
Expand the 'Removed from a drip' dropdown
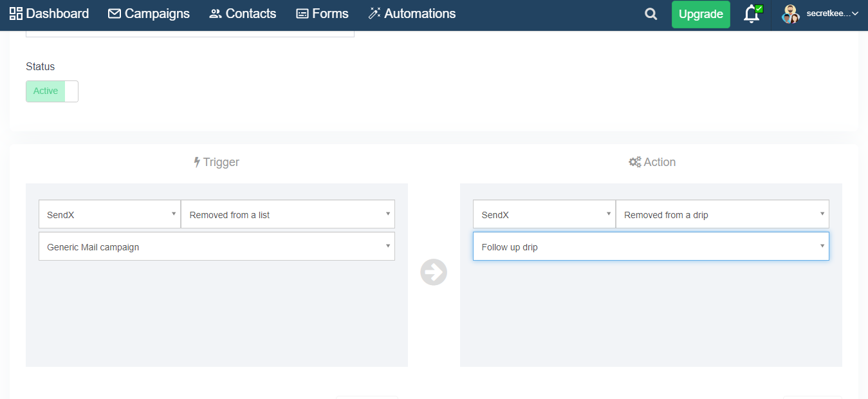click(x=722, y=214)
